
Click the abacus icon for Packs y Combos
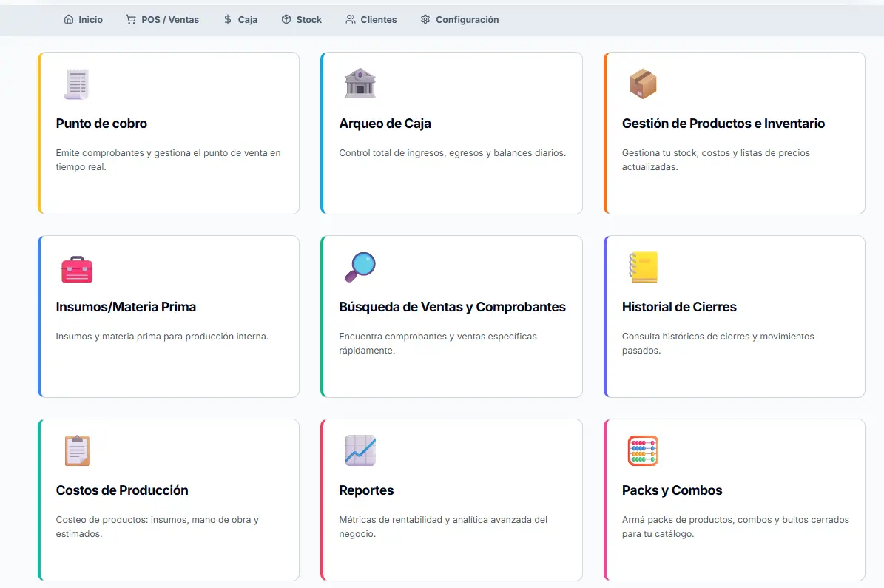pyautogui.click(x=643, y=450)
